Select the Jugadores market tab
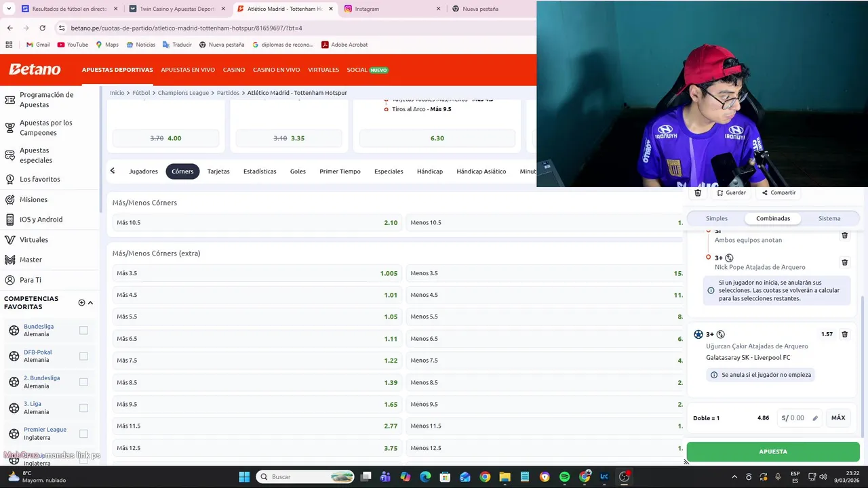Viewport: 868px width, 488px height. tap(143, 171)
